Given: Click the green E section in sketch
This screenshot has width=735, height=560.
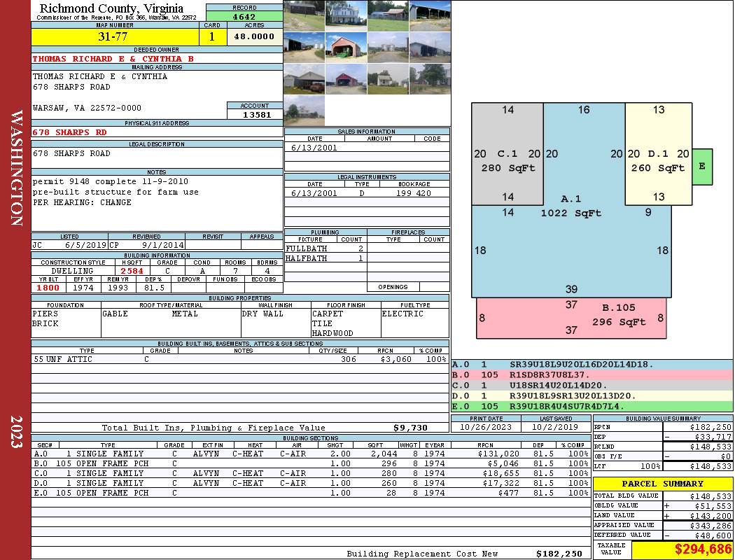Looking at the screenshot, I should tap(701, 167).
